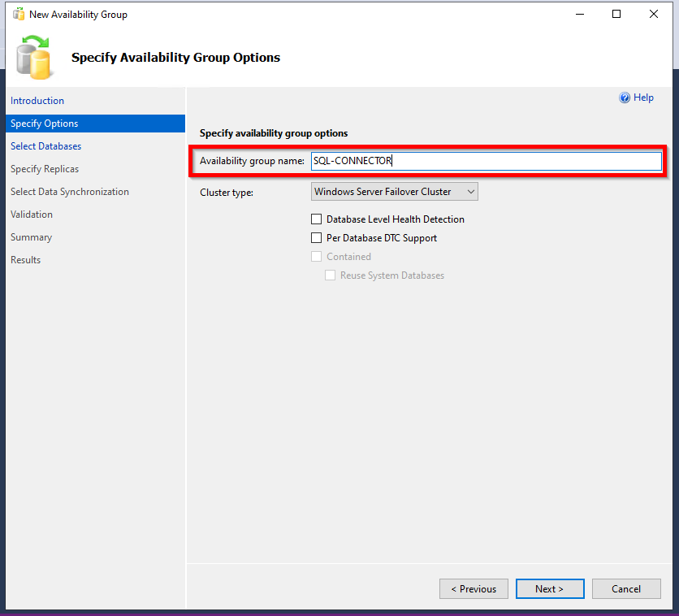Minimize the wizard window
Image resolution: width=679 pixels, height=616 pixels.
(x=580, y=15)
